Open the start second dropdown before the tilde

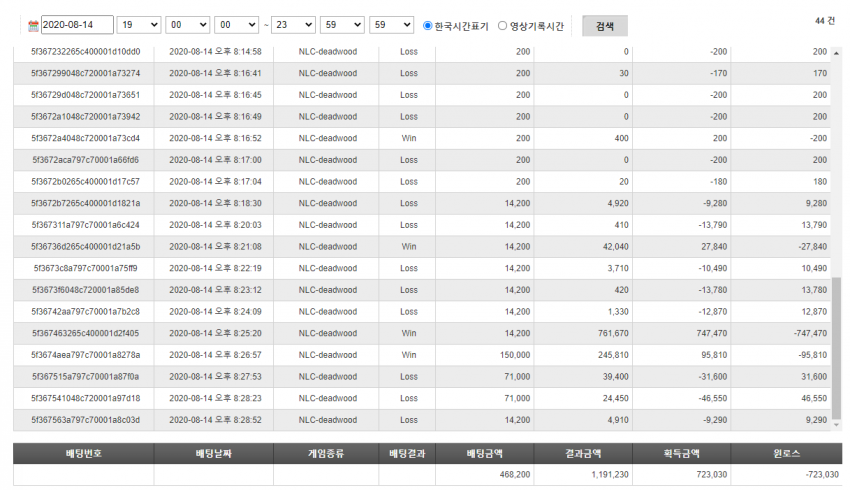pyautogui.click(x=236, y=25)
